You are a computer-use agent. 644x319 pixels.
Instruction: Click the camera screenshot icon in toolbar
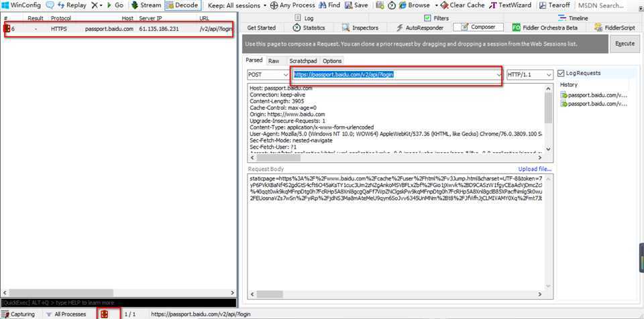pos(380,5)
